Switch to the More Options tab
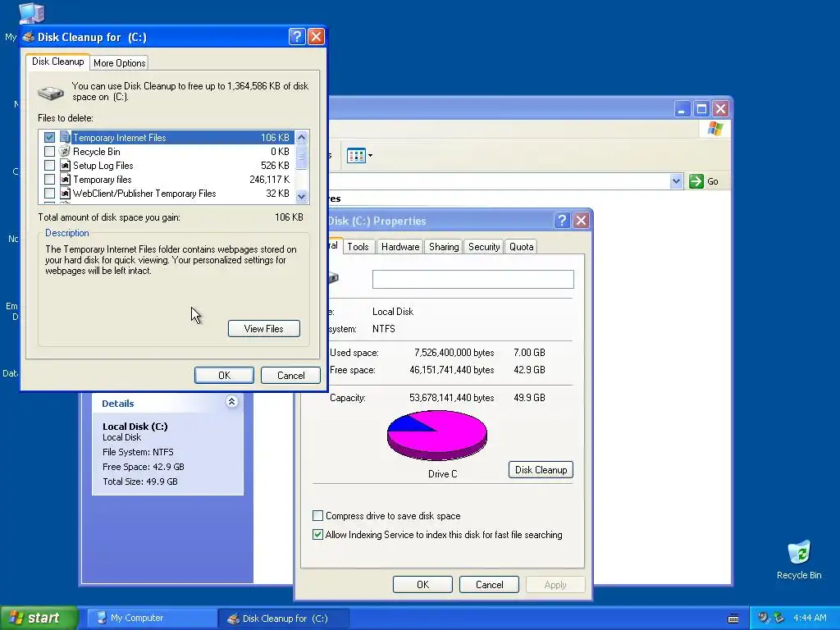 120,62
